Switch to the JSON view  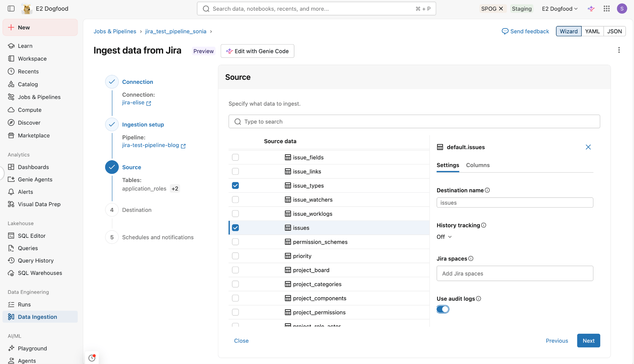(614, 31)
